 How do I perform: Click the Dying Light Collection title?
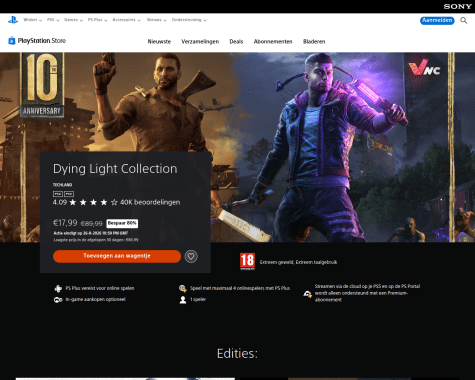point(115,169)
